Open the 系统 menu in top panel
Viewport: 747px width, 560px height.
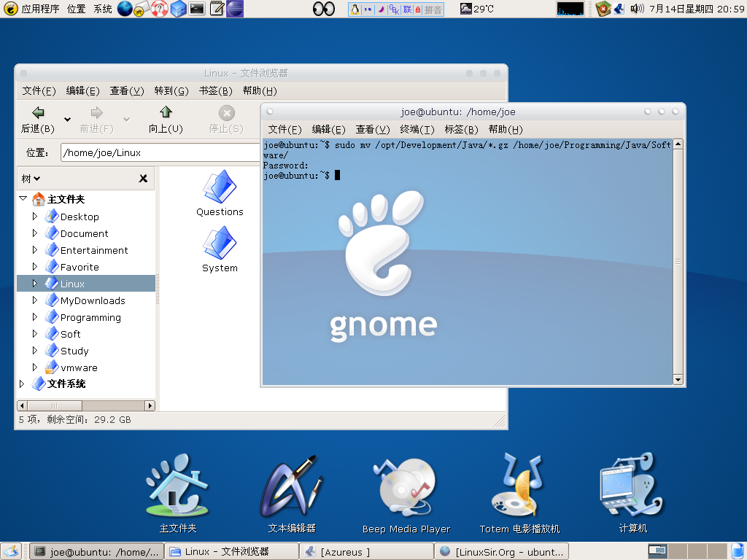[x=102, y=9]
